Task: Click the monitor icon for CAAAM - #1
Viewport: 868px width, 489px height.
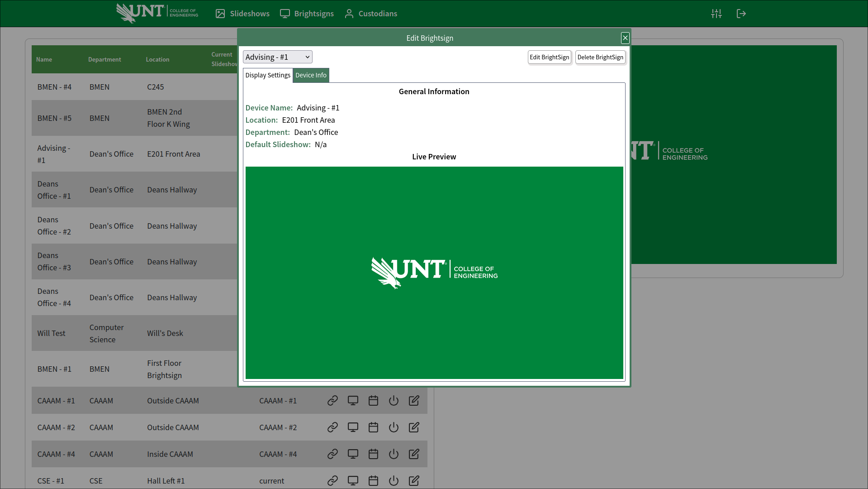Action: 353,401
